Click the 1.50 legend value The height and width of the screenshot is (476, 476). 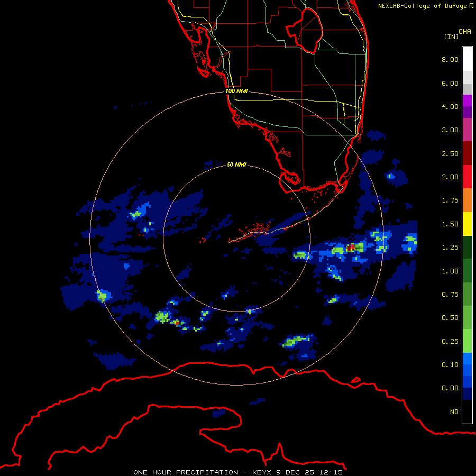450,224
